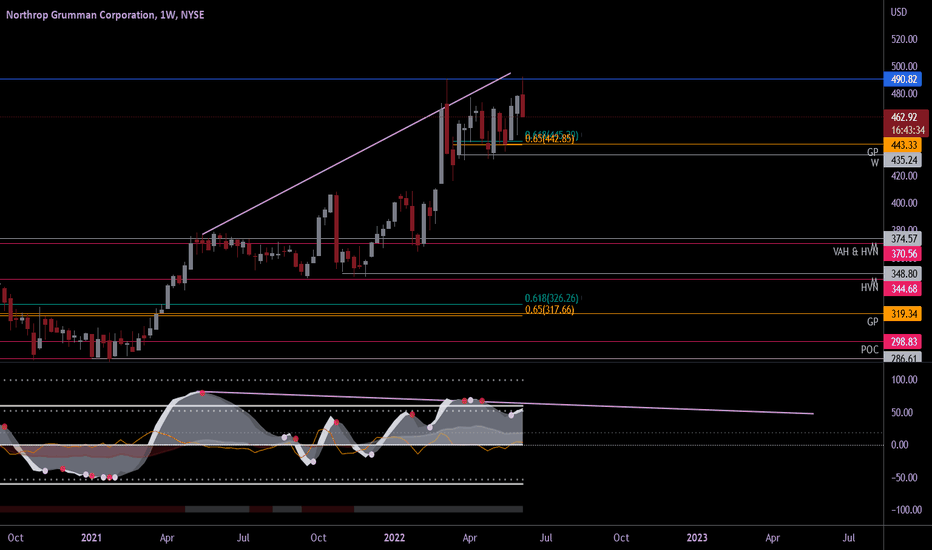The image size is (932, 550).
Task: Click the Northrop Grumman Corporation chart title
Action: 105,15
